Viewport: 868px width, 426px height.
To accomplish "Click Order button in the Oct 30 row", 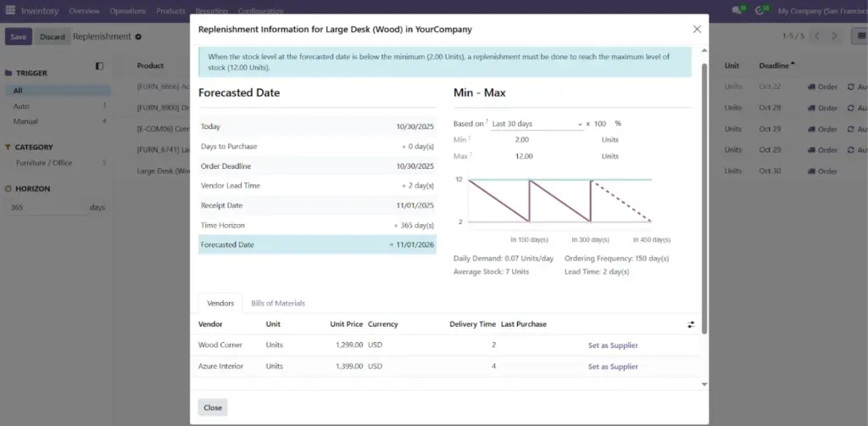I will pyautogui.click(x=822, y=171).
